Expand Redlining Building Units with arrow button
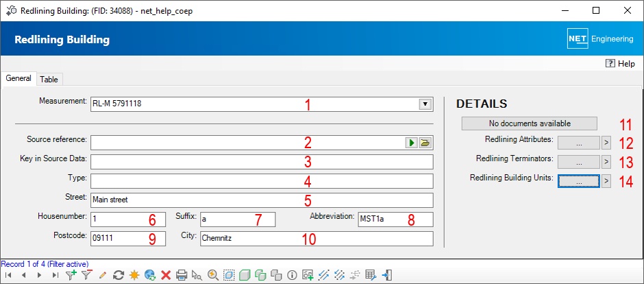The height and width of the screenshot is (284, 644). coord(606,181)
